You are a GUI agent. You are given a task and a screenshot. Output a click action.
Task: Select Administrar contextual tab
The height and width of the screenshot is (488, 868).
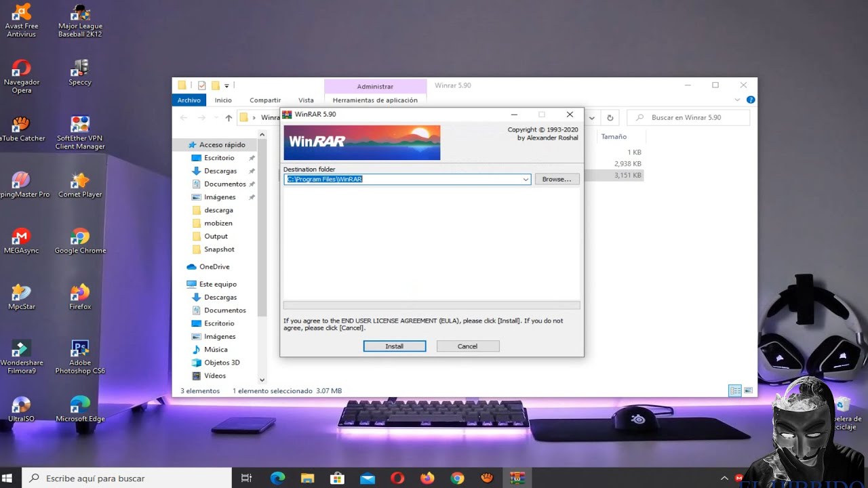pyautogui.click(x=375, y=86)
